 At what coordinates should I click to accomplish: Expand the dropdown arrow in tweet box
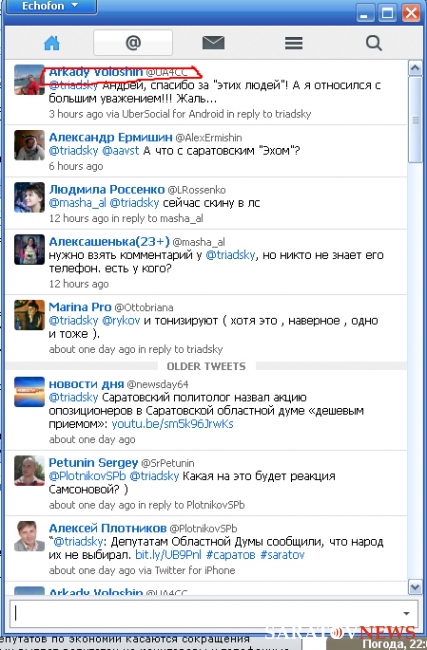click(407, 614)
